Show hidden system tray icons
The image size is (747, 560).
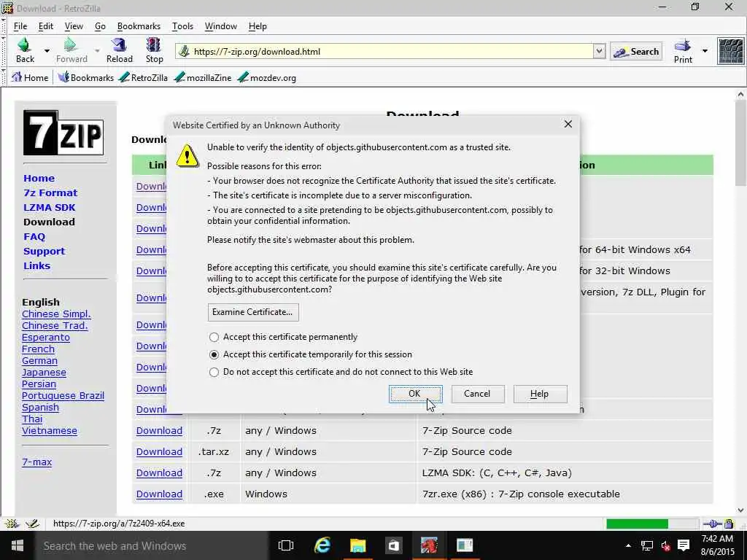(x=628, y=545)
